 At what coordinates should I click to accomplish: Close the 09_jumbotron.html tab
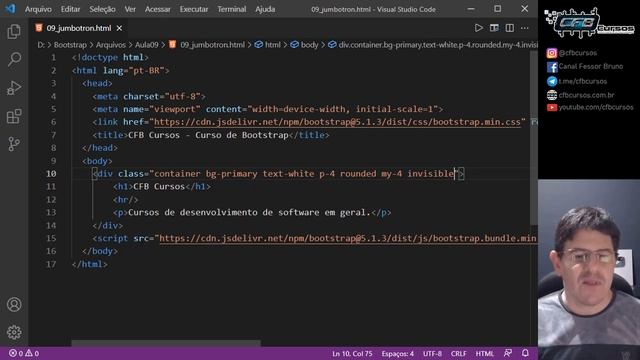(119, 28)
